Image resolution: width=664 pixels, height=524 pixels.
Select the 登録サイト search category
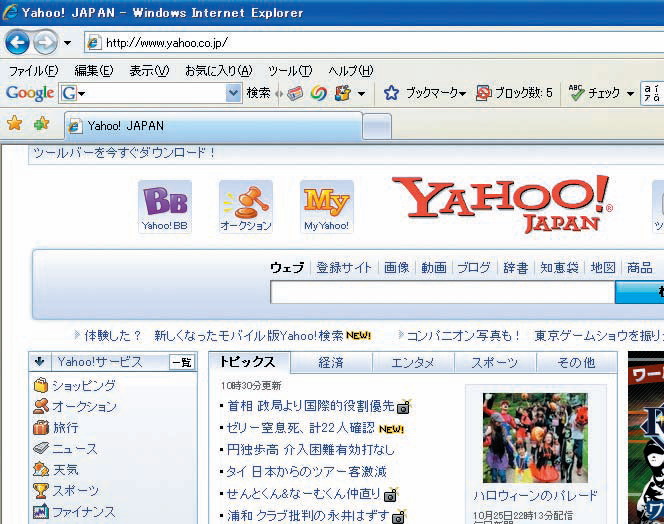pos(344,268)
